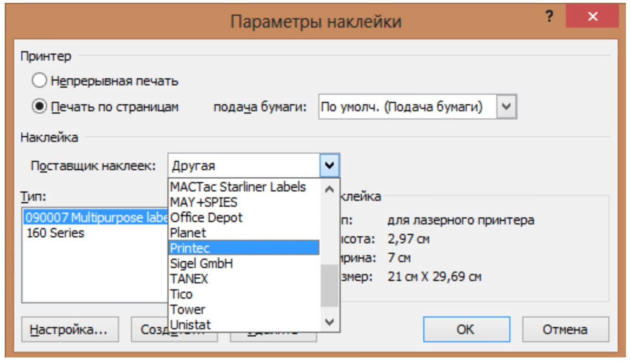
Task: Confirm with the OK button
Action: [x=466, y=329]
